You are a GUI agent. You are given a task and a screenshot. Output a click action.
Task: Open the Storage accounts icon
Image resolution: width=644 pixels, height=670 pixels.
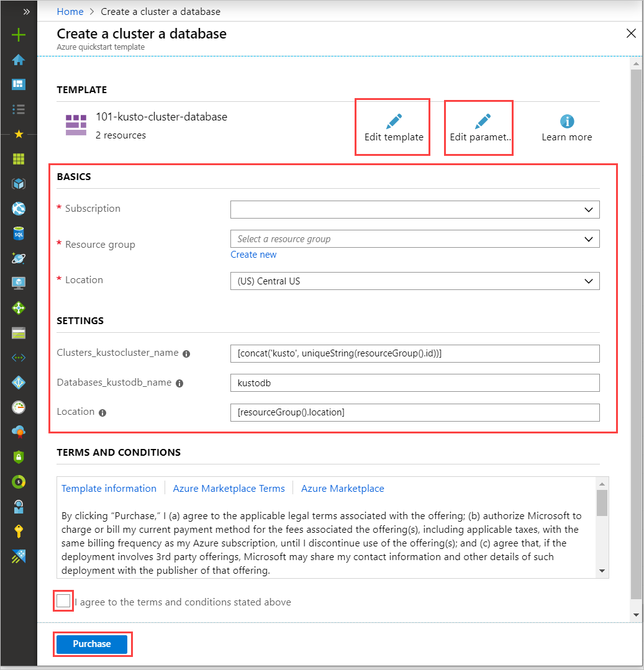19,333
